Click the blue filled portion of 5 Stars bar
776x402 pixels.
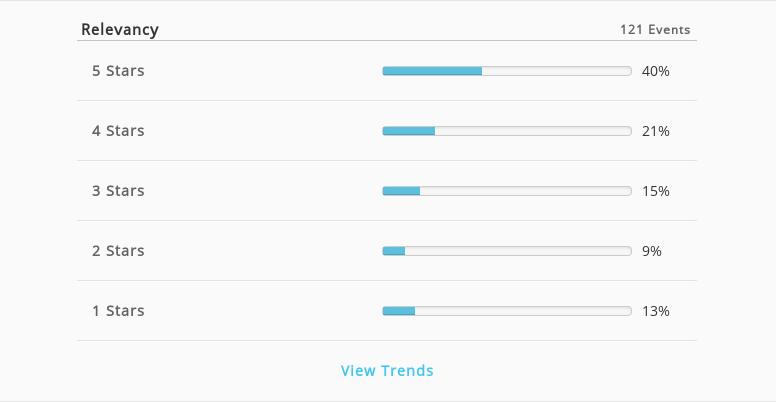pyautogui.click(x=432, y=71)
